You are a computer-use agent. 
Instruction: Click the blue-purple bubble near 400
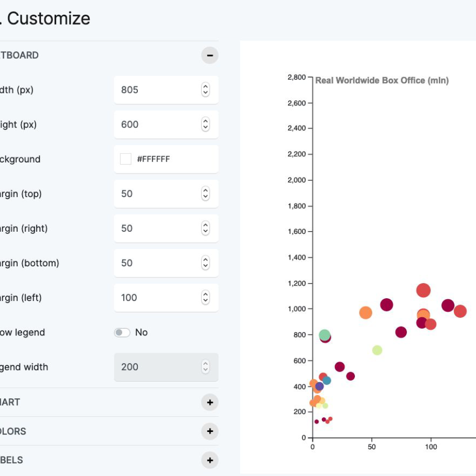pos(319,386)
